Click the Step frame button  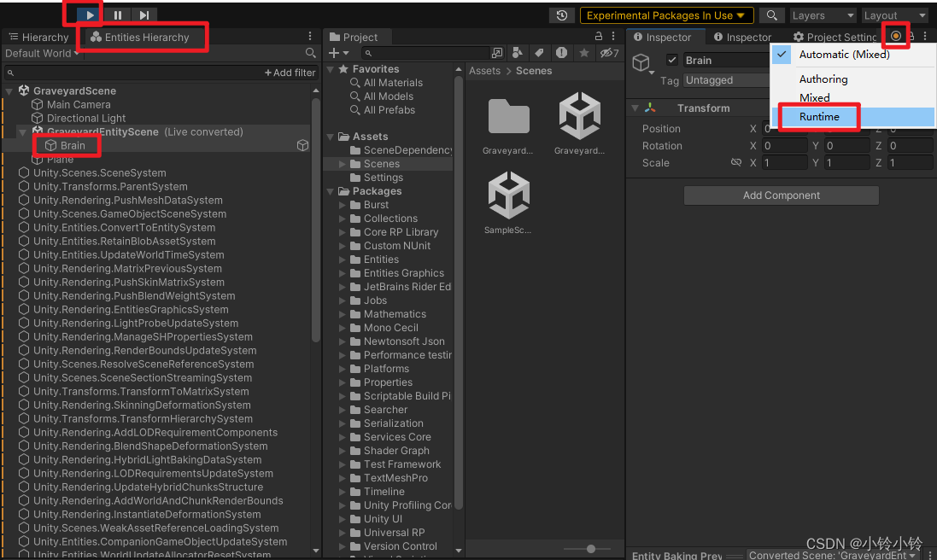pos(144,15)
